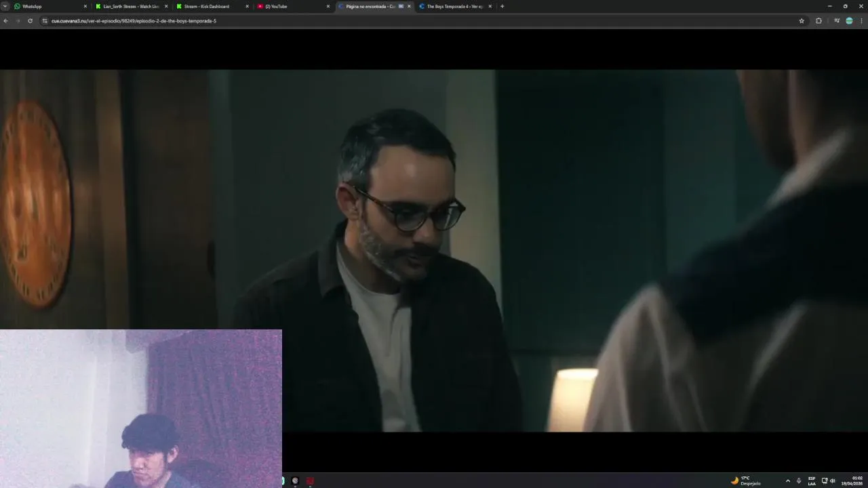868x488 pixels.
Task: Open network settings tray icon
Action: pos(825,481)
